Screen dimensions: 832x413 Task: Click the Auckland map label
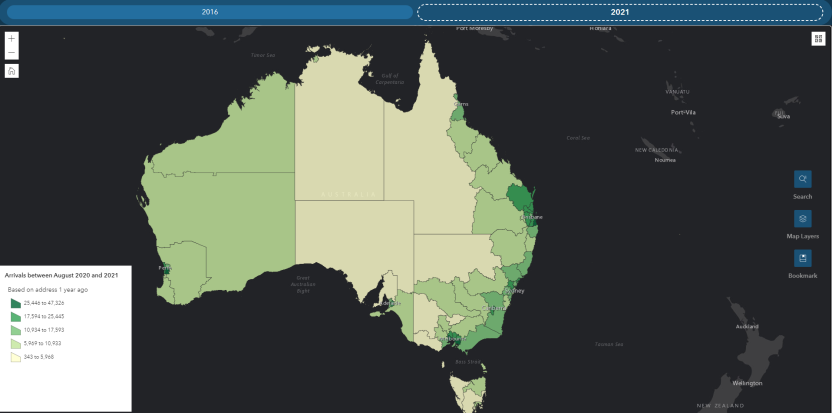[x=747, y=326]
